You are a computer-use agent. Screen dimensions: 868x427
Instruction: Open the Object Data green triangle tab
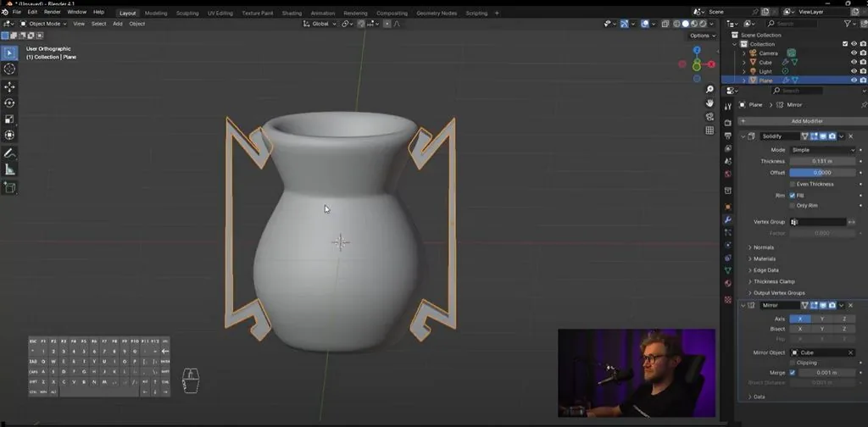click(x=728, y=270)
